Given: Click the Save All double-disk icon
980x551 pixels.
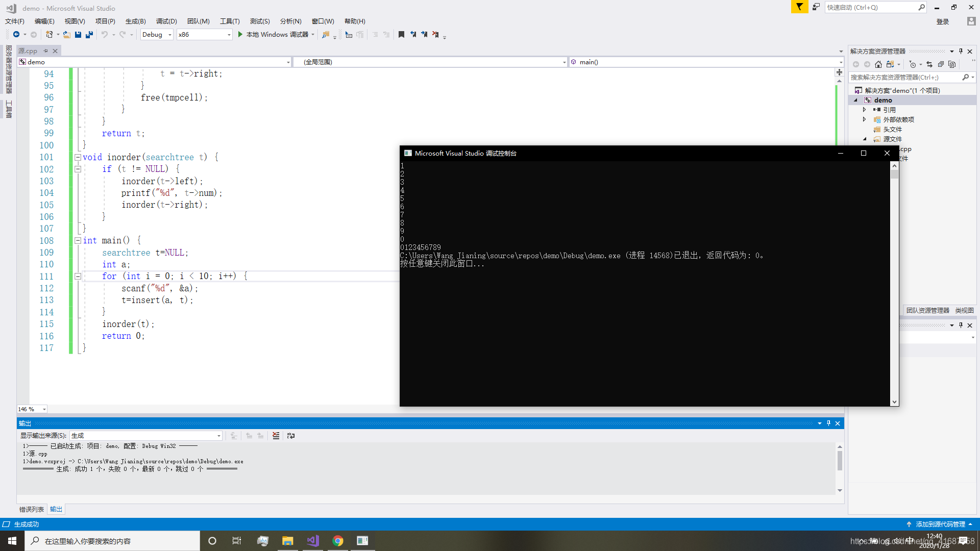Looking at the screenshot, I should [89, 34].
